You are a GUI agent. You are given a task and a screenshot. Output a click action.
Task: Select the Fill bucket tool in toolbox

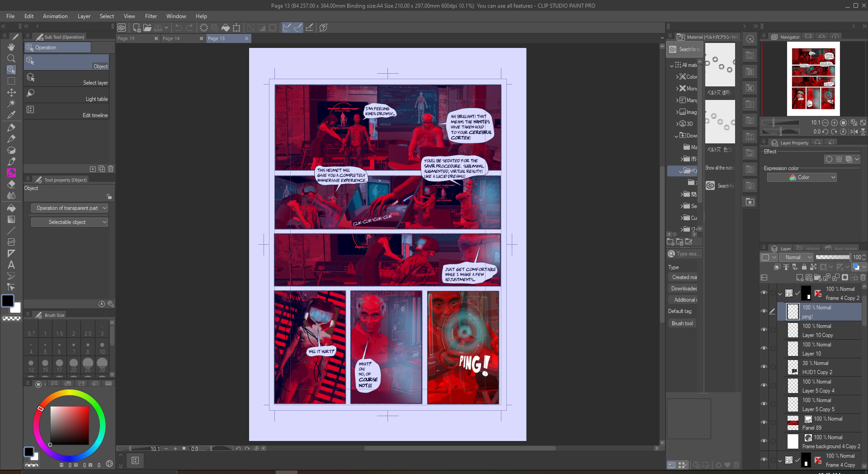tap(11, 208)
